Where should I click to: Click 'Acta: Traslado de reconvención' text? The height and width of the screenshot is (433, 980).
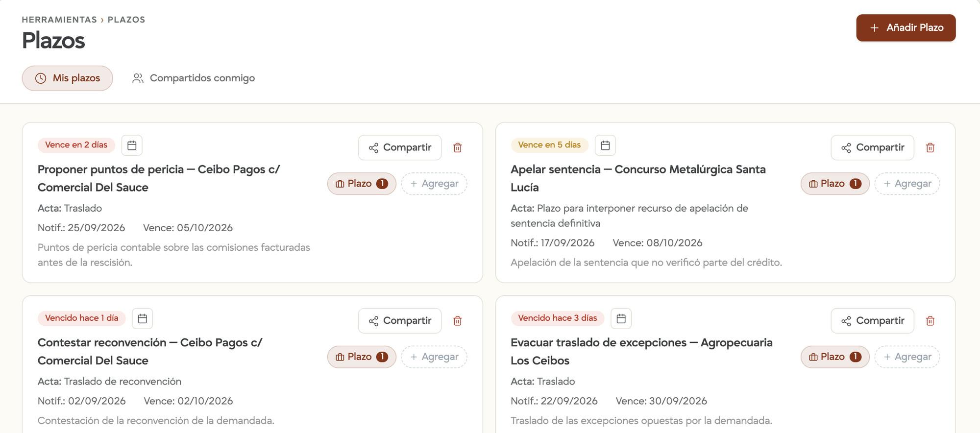[109, 382]
